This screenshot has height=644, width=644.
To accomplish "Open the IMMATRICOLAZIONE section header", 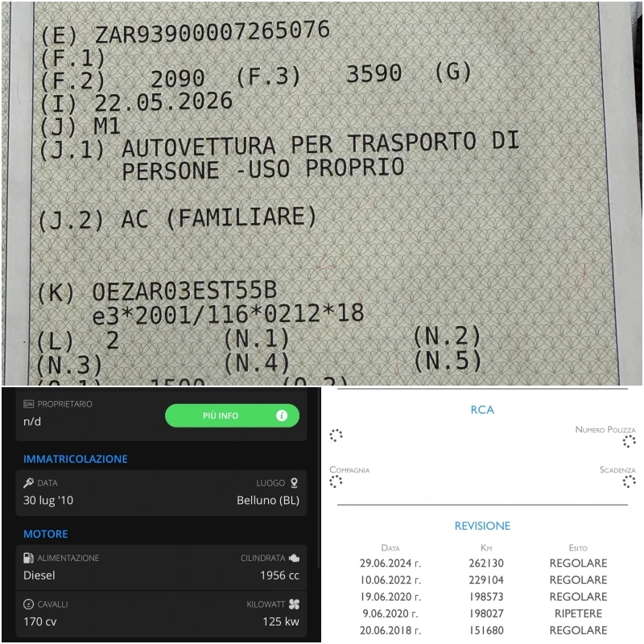I will [x=75, y=459].
